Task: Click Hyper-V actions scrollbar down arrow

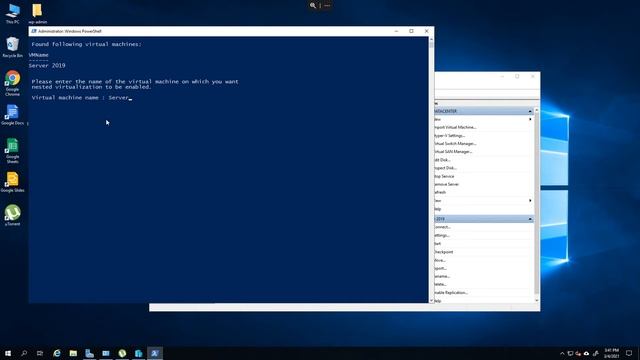Action: (x=537, y=300)
